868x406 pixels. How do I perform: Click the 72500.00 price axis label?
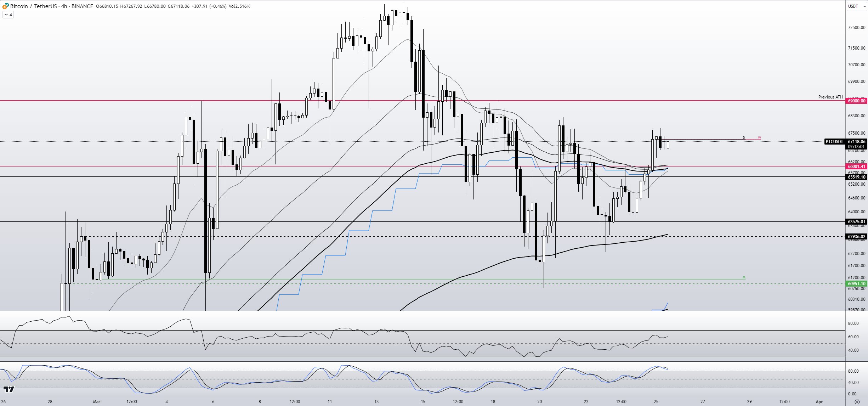point(856,27)
